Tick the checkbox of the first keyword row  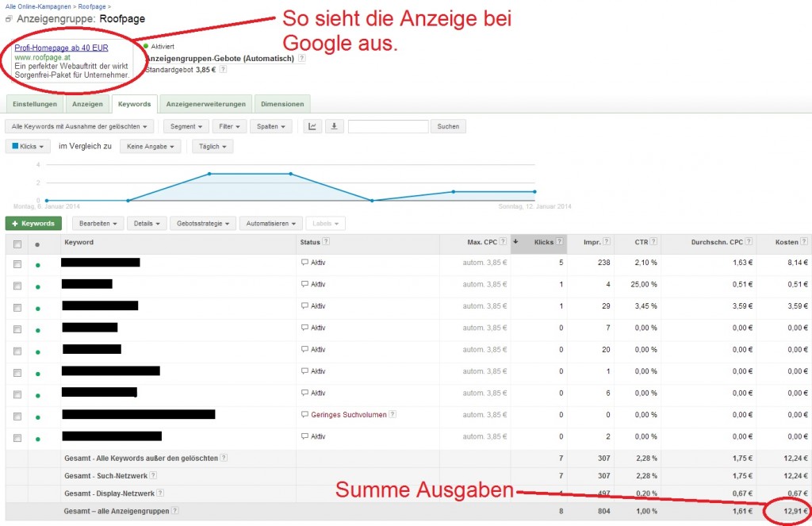(17, 263)
